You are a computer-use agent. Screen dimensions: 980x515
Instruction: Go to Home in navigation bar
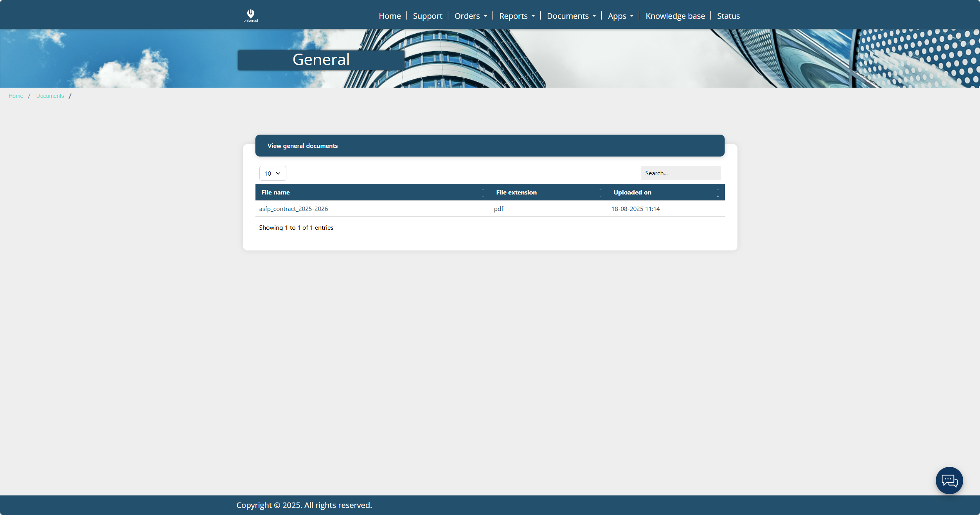pos(390,16)
